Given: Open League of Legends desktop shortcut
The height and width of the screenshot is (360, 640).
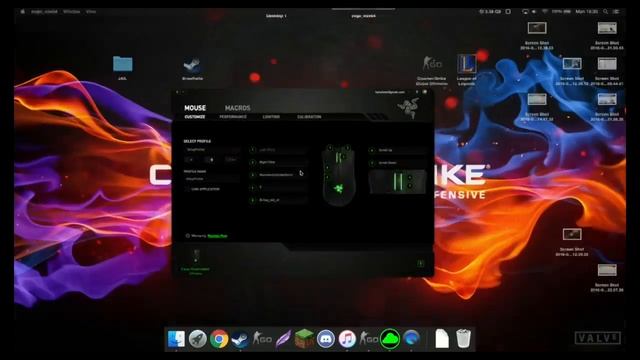Looking at the screenshot, I should click(467, 64).
